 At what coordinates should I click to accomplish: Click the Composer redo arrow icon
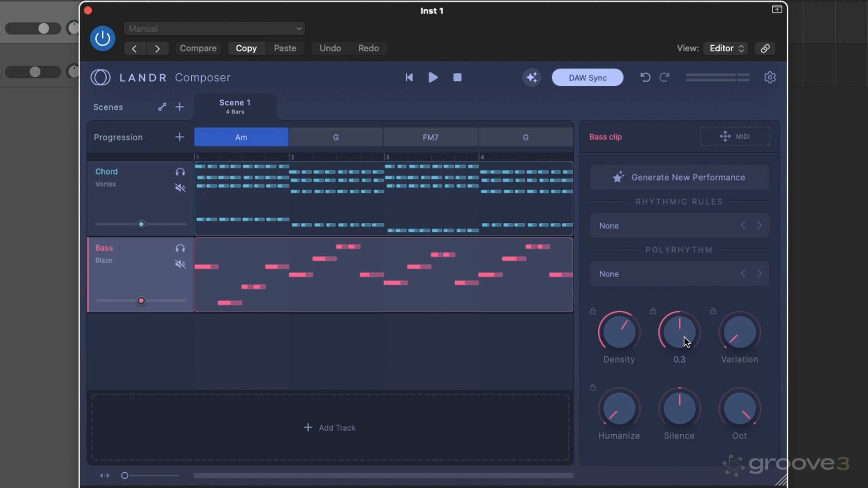pos(664,77)
